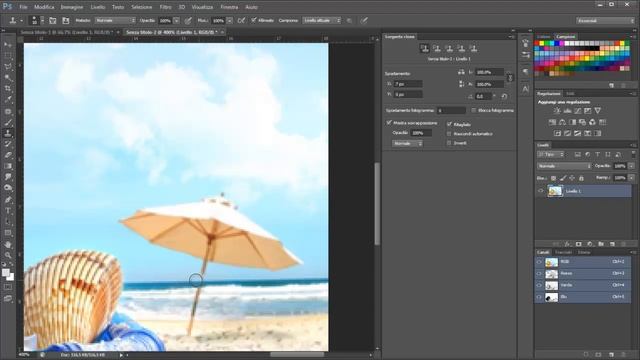Viewport: 640px width, 360px height.
Task: Open the Flusso slider dropdown in options bar
Action: coord(230,20)
